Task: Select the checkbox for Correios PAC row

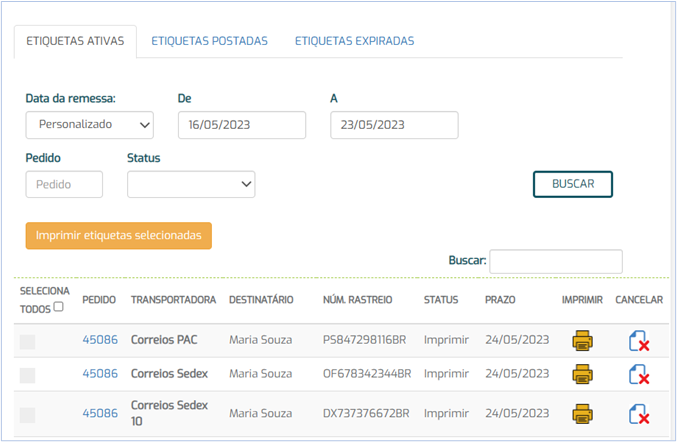Action: (x=28, y=341)
